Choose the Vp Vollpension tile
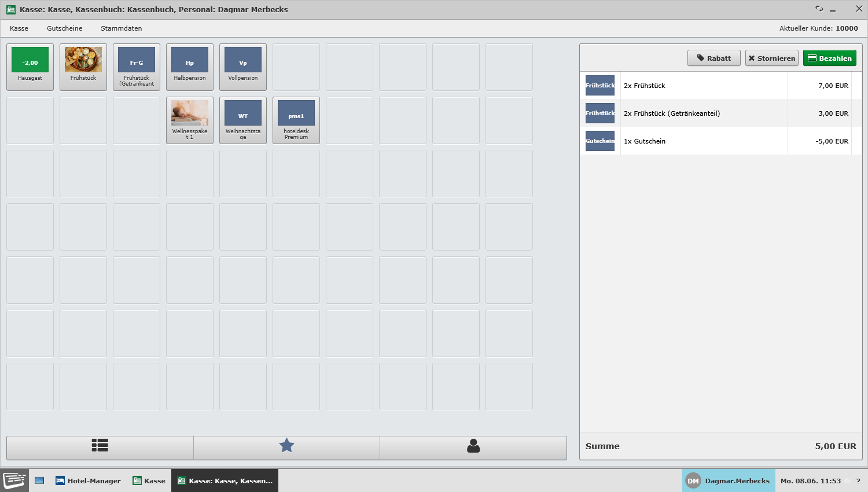Screen dimensions: 868x492 243,67
